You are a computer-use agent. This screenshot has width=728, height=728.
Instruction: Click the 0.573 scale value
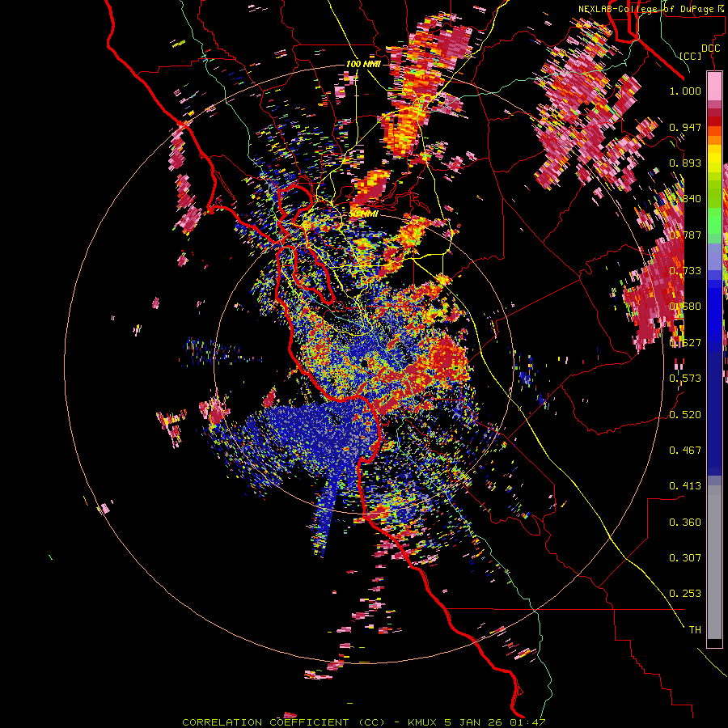point(685,379)
